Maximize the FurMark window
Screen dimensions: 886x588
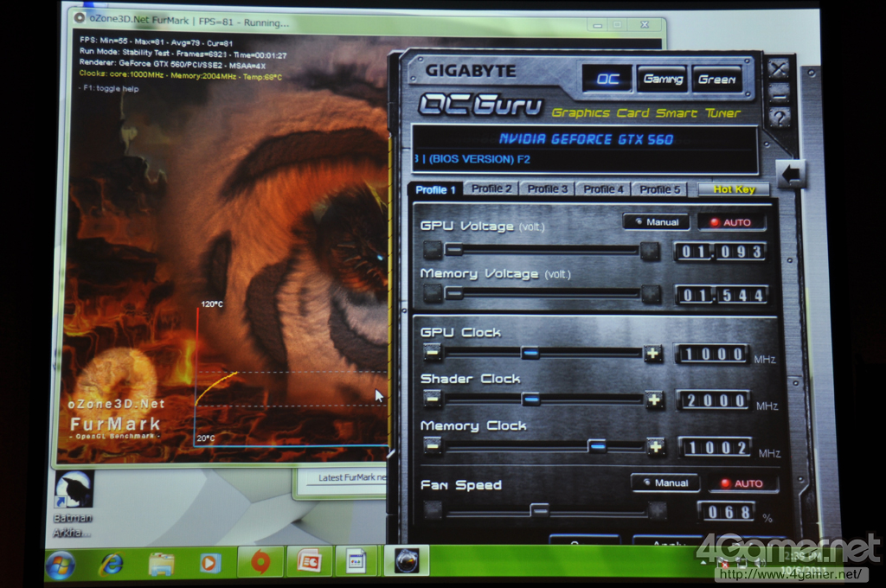pyautogui.click(x=618, y=25)
